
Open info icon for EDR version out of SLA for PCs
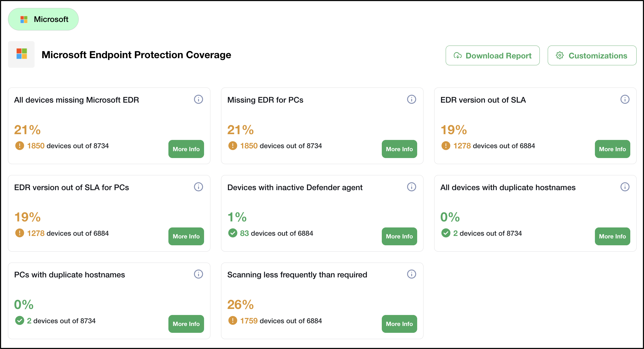point(198,187)
